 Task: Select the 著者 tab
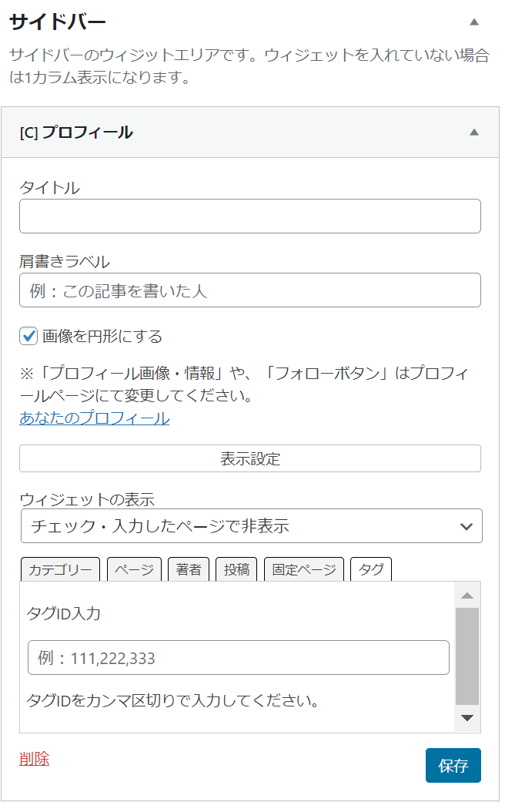tap(189, 569)
